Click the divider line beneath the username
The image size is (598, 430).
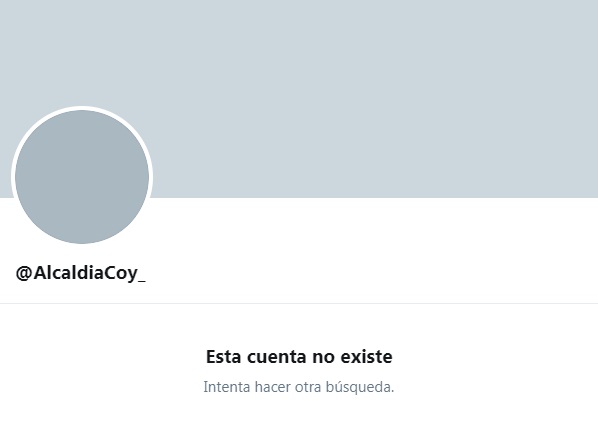pos(299,304)
